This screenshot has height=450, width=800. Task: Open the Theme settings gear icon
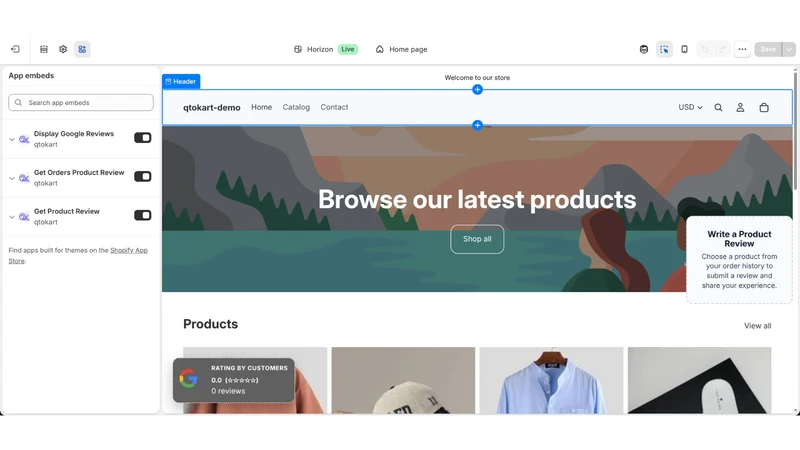(x=63, y=49)
